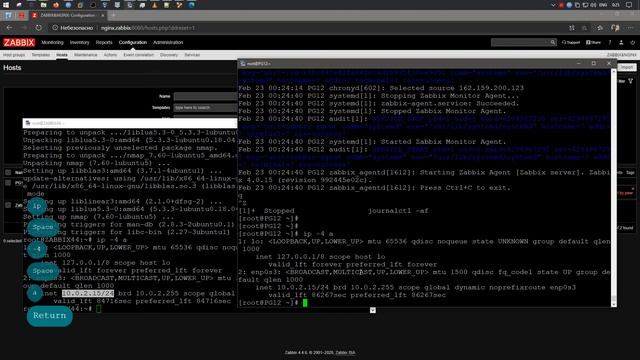Click the Zabbix sign out power icon
This screenshot has height=360, width=640.
click(633, 42)
